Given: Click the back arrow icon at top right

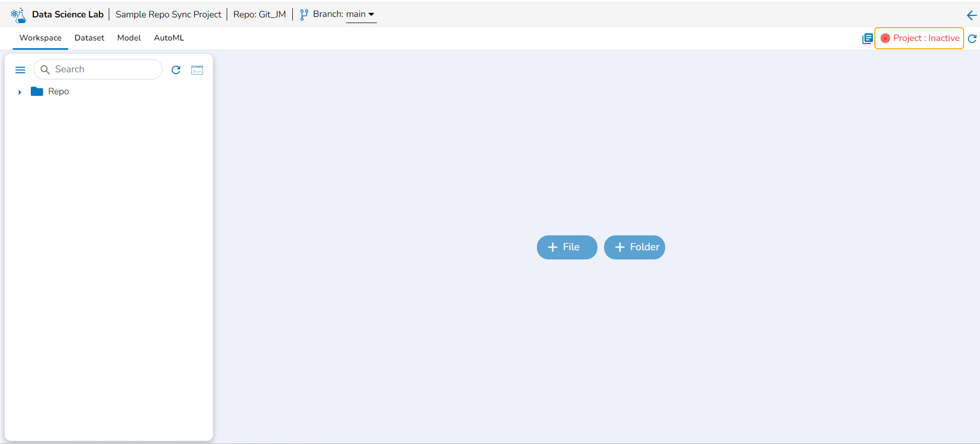Looking at the screenshot, I should 971,15.
